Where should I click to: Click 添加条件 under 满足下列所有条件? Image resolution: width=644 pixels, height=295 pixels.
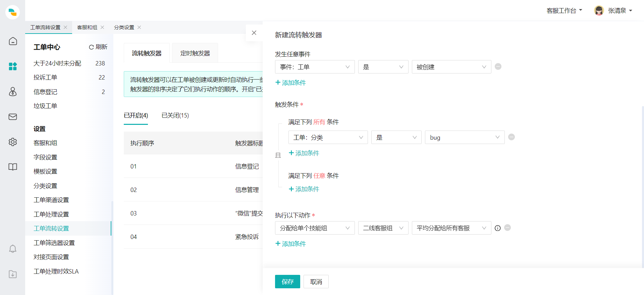tap(304, 153)
